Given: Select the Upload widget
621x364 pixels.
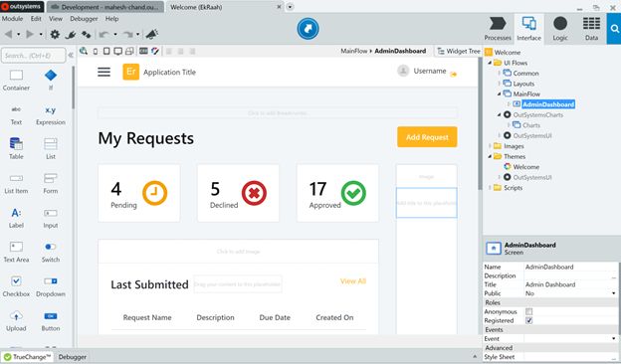Looking at the screenshot, I should tap(16, 321).
